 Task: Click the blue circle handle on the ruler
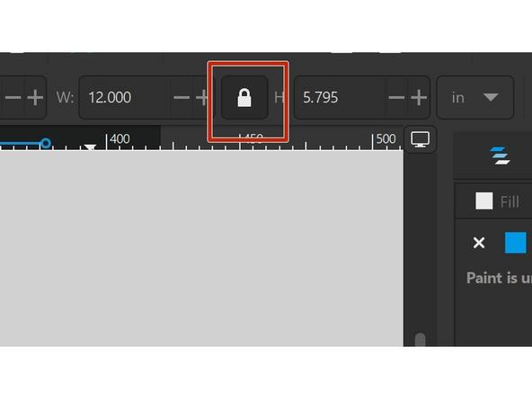(46, 143)
